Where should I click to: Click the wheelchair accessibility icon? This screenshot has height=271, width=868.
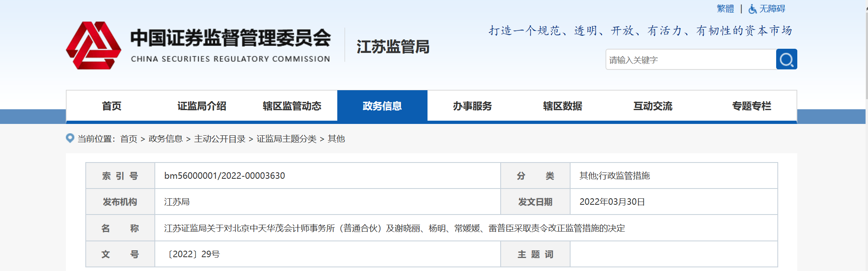[x=752, y=9]
